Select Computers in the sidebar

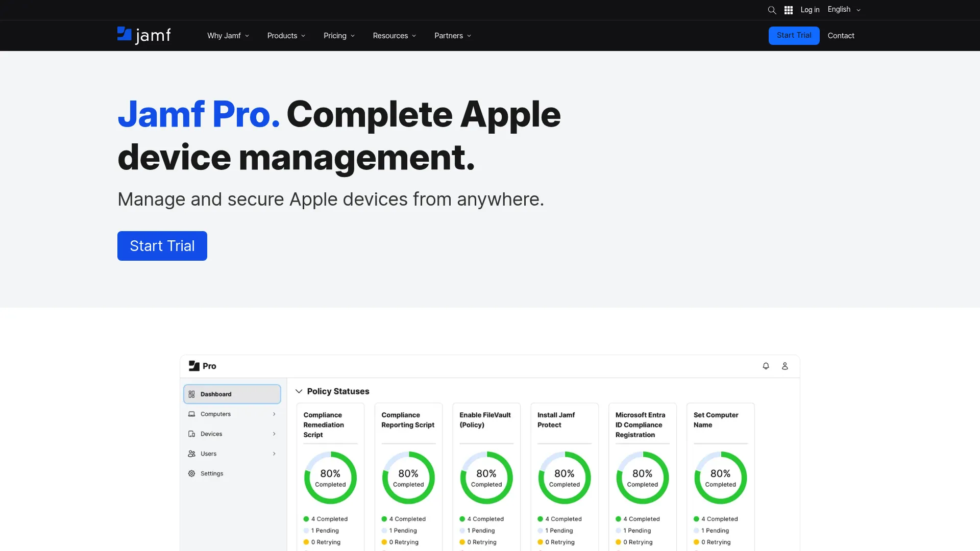232,414
